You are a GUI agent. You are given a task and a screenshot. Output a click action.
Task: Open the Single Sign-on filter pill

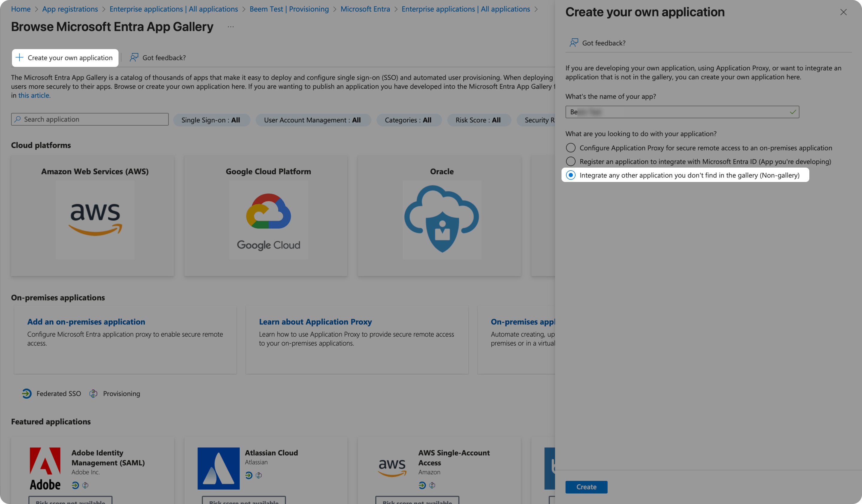pyautogui.click(x=211, y=120)
